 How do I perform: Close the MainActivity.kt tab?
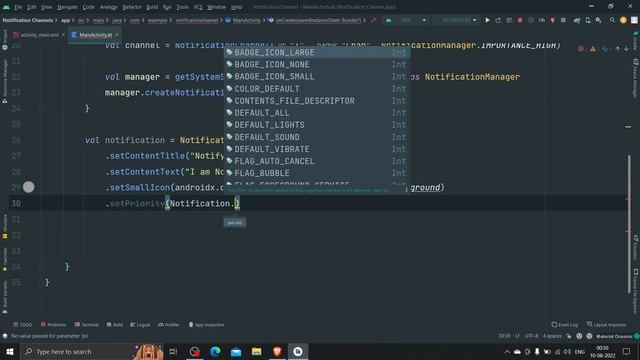pos(117,35)
